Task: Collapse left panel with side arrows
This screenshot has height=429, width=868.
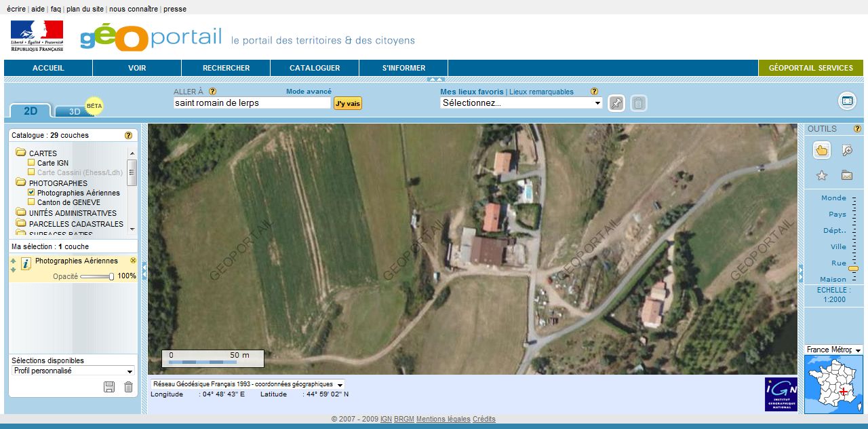Action: 144,271
